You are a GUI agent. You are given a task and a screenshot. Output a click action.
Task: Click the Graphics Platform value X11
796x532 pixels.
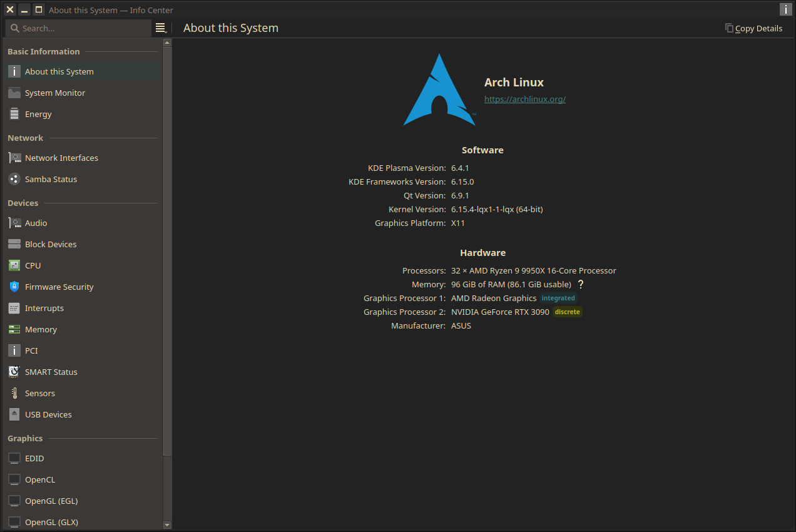pos(458,223)
